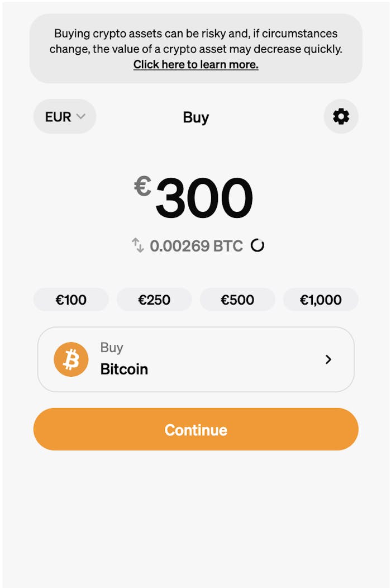Open the settings gear icon

coord(341,116)
